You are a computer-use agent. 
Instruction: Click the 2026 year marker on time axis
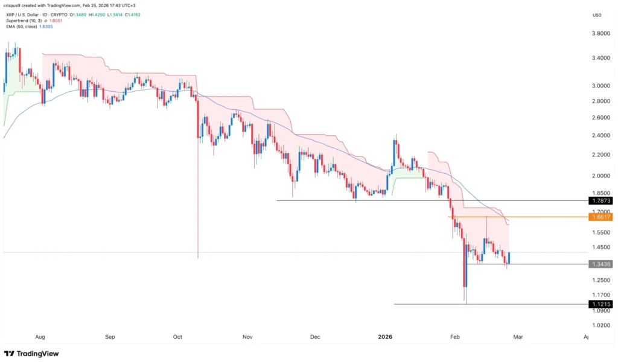(384, 337)
